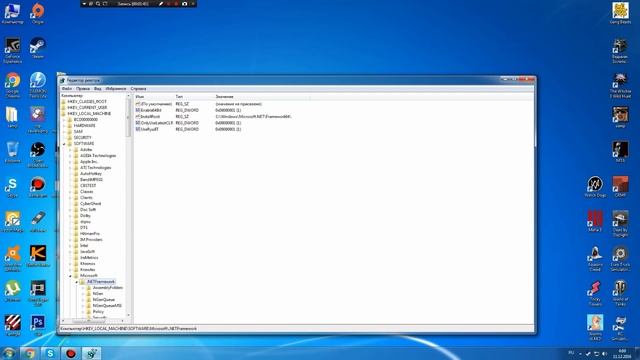Collapse the .NETFramework key arrow
The image size is (640, 360).
coord(76,282)
